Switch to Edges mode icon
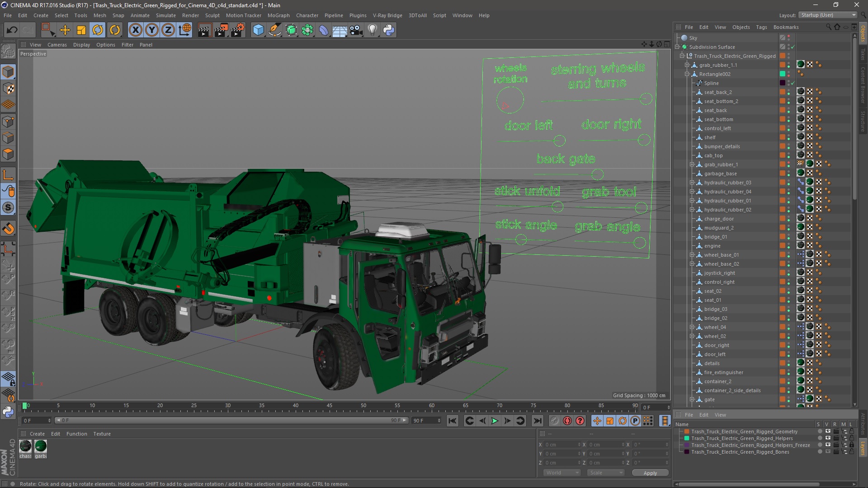This screenshot has height=488, width=868. tap(8, 138)
